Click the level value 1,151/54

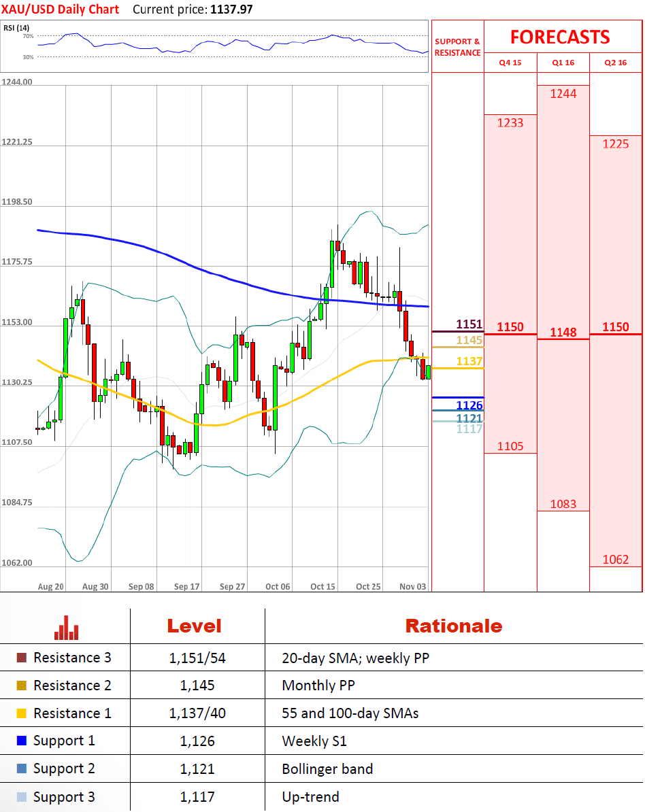coord(197,658)
